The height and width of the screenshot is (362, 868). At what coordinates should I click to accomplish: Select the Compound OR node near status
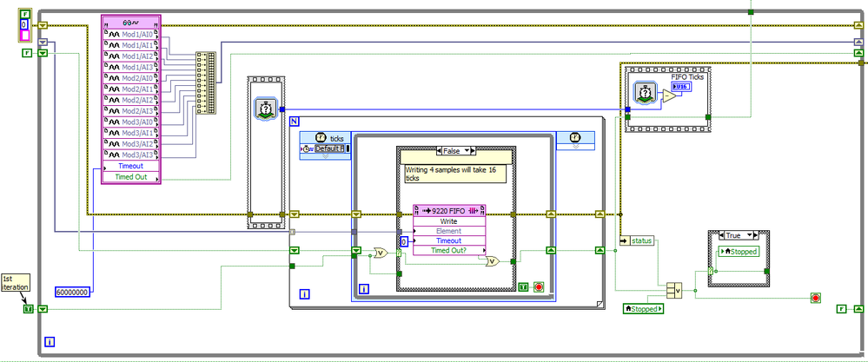[x=674, y=290]
